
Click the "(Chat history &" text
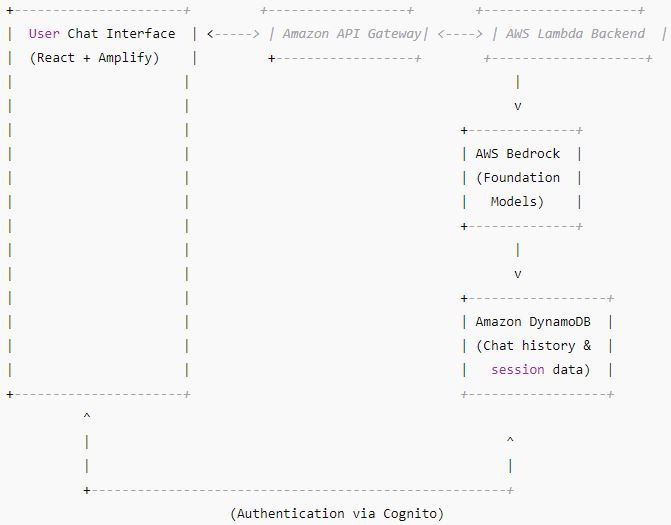coord(533,345)
